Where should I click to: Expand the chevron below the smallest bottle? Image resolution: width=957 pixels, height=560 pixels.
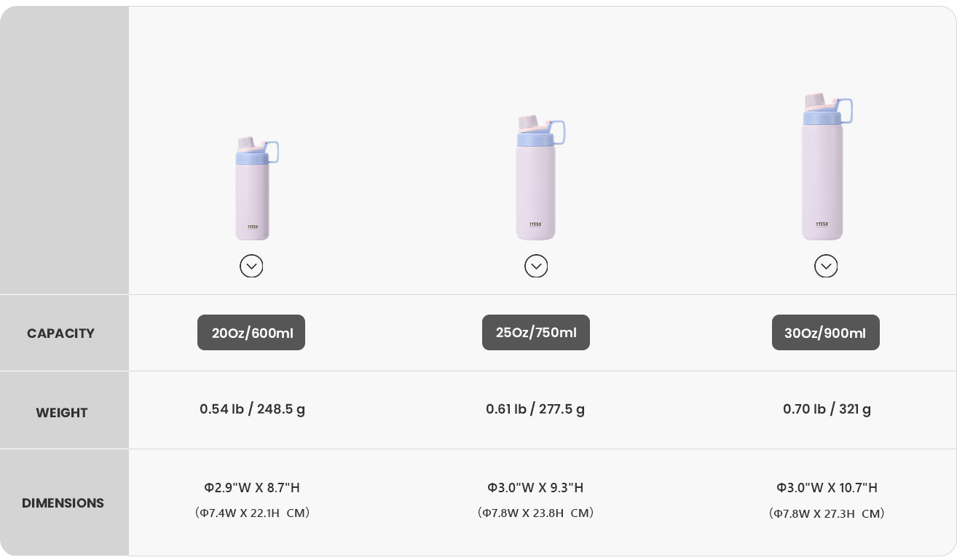(251, 266)
